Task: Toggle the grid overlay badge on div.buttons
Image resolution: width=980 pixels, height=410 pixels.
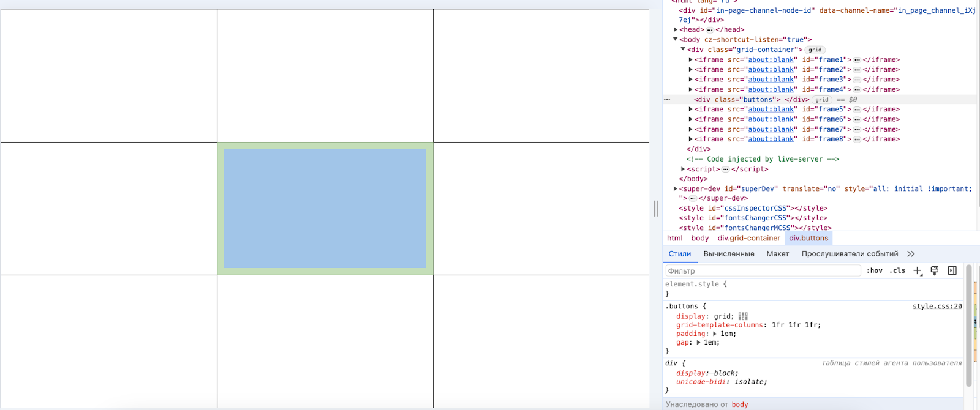Action: click(x=821, y=100)
